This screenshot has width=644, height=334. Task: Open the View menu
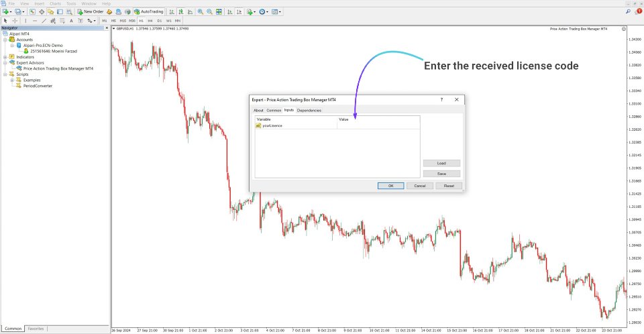25,4
